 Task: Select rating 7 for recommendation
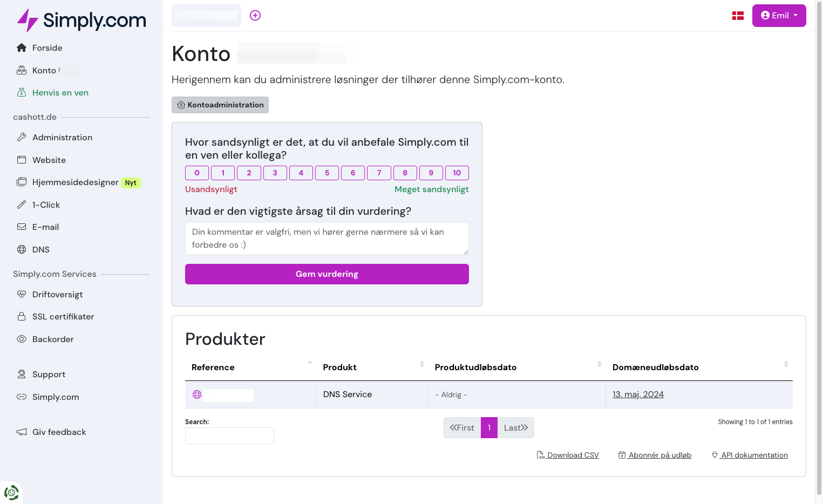coord(379,173)
